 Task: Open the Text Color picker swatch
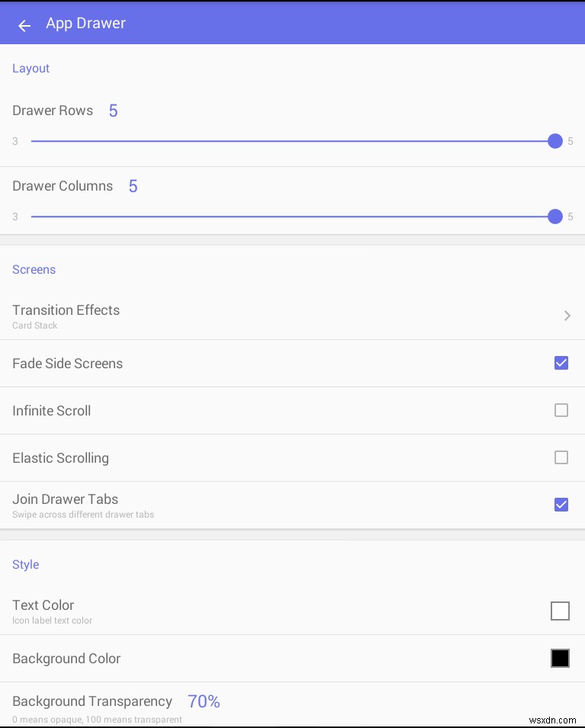click(x=561, y=611)
